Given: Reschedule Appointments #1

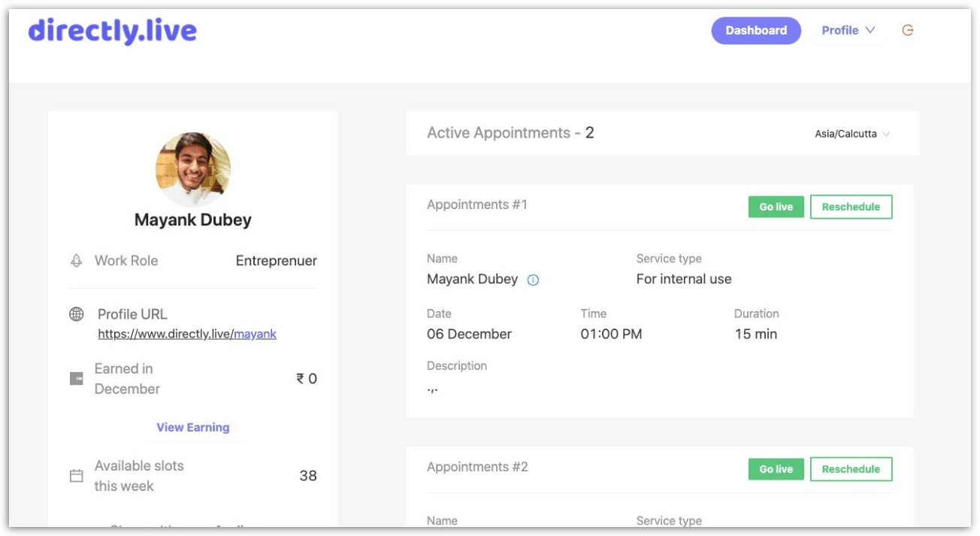Looking at the screenshot, I should tap(851, 207).
